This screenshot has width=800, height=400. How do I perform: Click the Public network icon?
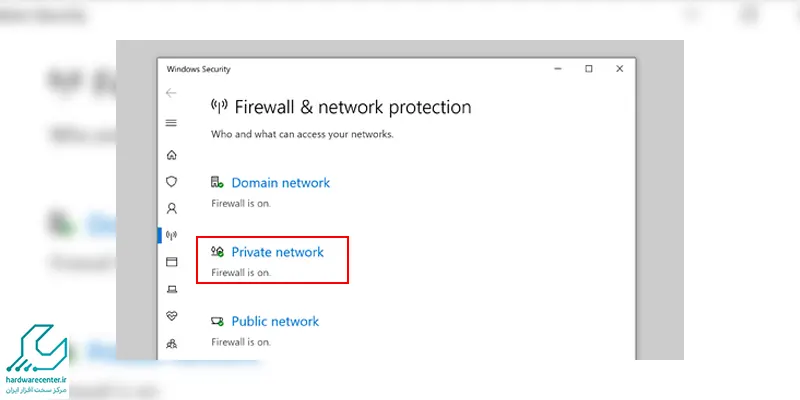[217, 321]
